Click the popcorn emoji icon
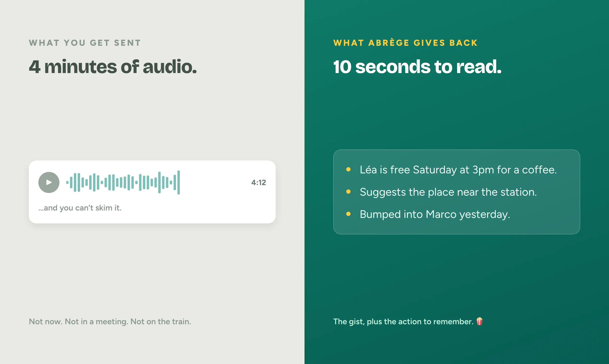Image resolution: width=609 pixels, height=364 pixels. click(479, 321)
